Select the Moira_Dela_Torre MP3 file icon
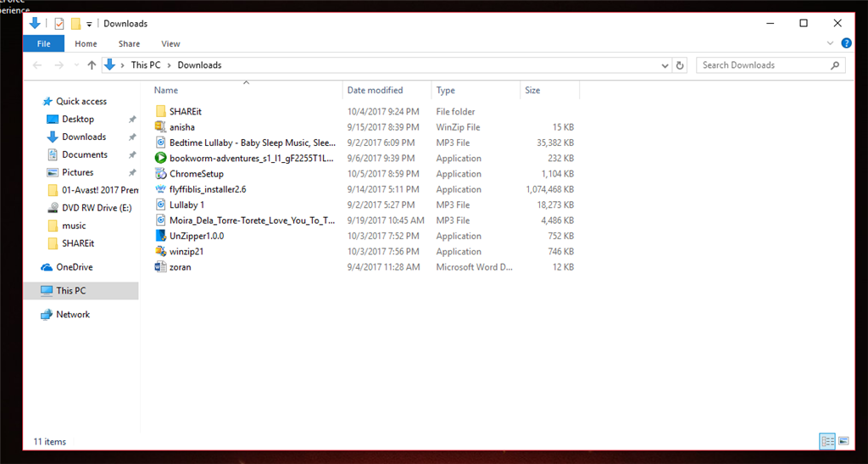The height and width of the screenshot is (464, 868). (x=160, y=220)
